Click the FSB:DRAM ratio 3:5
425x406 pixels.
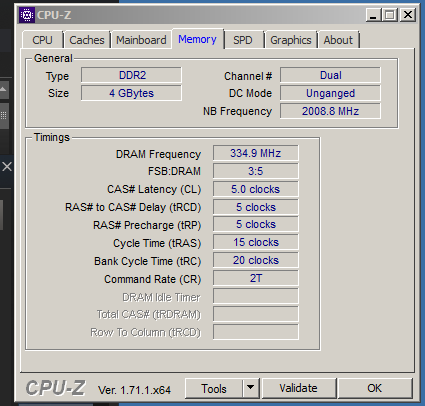(x=256, y=171)
